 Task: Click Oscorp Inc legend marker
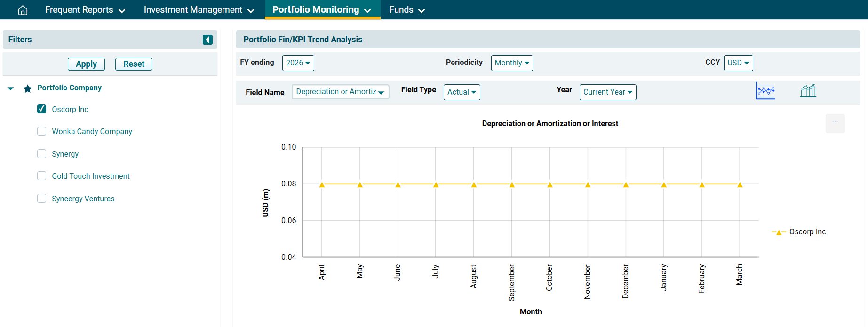[x=779, y=232]
